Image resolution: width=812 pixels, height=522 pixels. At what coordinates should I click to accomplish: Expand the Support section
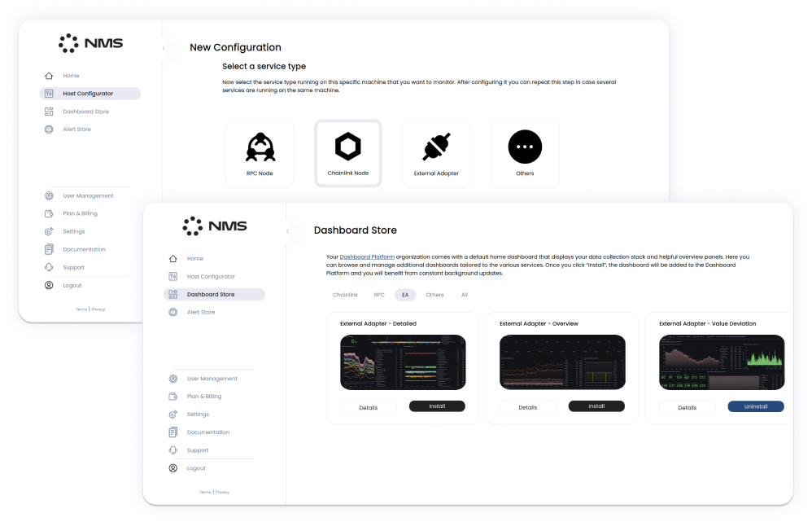coord(172,450)
